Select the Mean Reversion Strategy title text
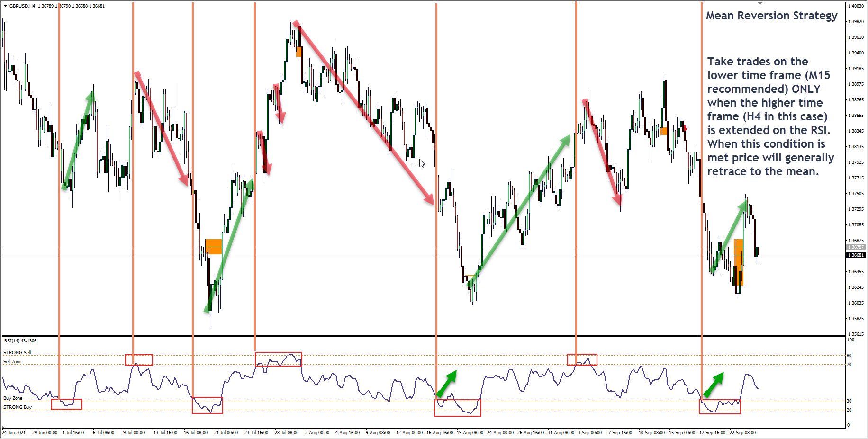 771,16
